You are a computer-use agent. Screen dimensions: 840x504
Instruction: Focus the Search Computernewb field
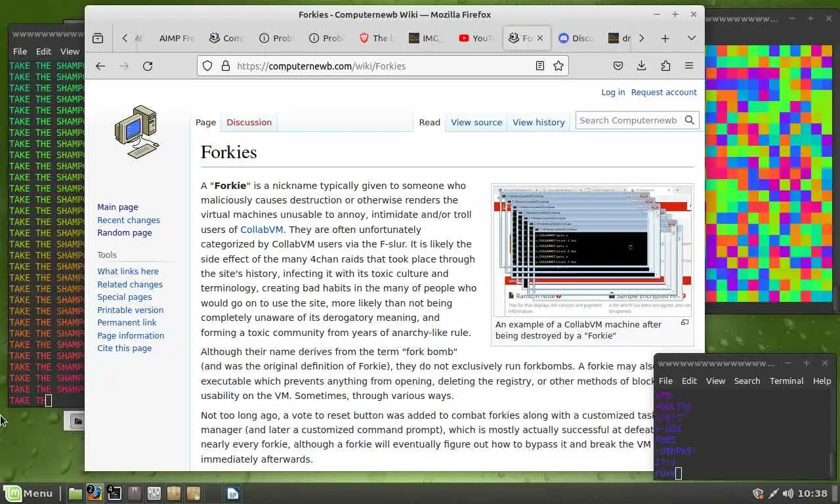pyautogui.click(x=628, y=120)
